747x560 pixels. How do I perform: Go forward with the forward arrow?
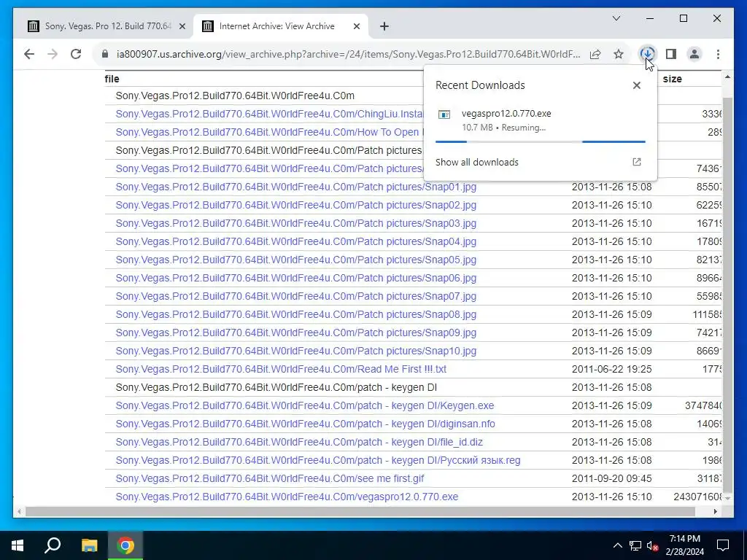[x=53, y=54]
